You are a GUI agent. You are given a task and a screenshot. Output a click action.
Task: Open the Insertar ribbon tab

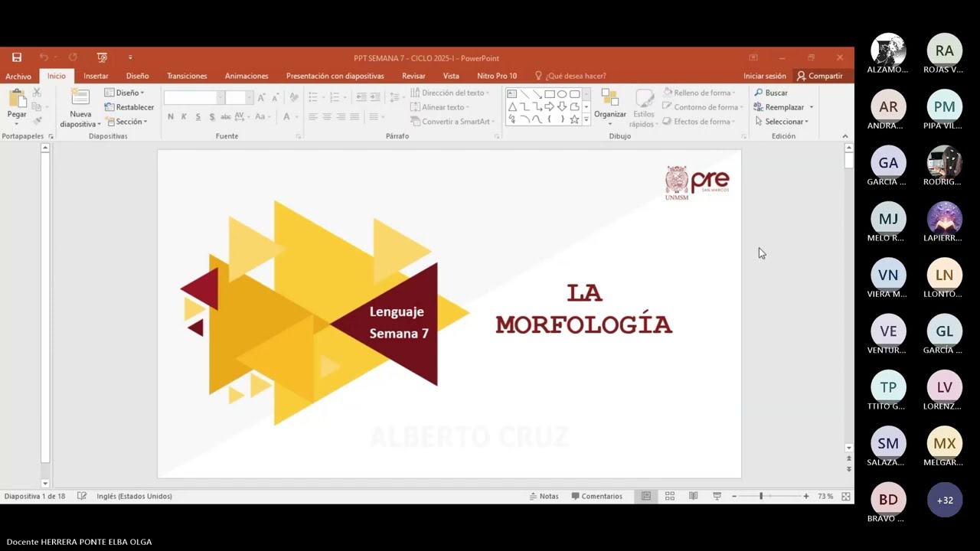96,76
